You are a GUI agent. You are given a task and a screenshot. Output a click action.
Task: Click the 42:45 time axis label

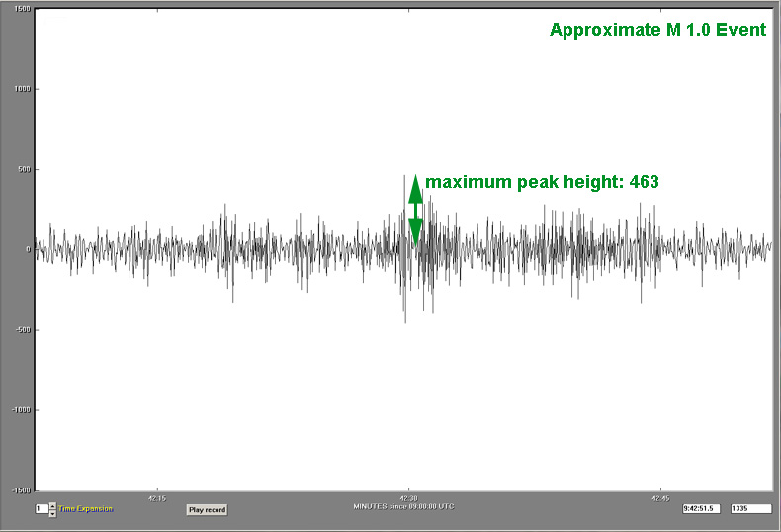(660, 498)
